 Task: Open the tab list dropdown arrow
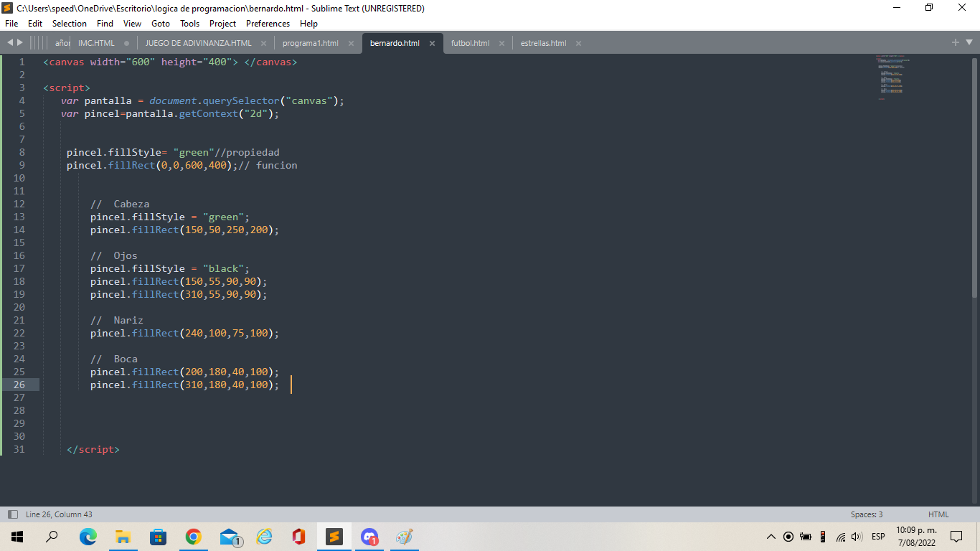[x=968, y=43]
